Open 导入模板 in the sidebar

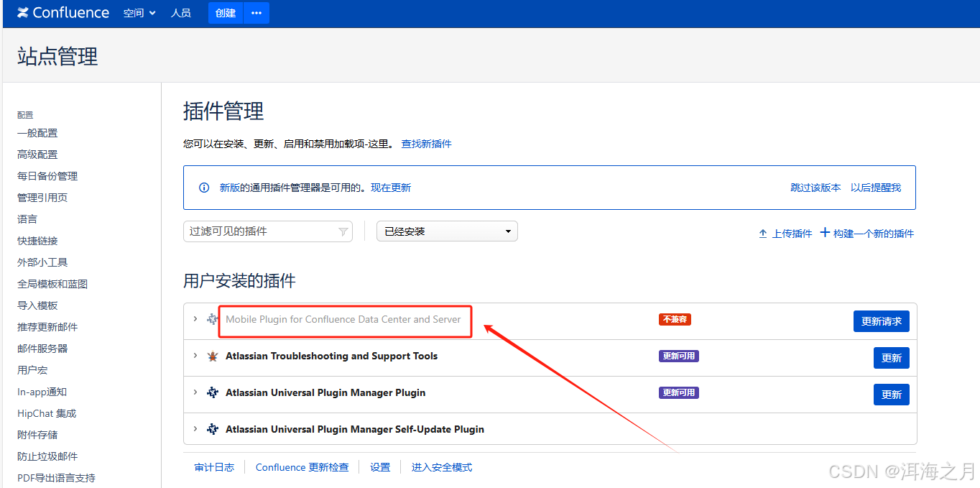click(x=37, y=305)
